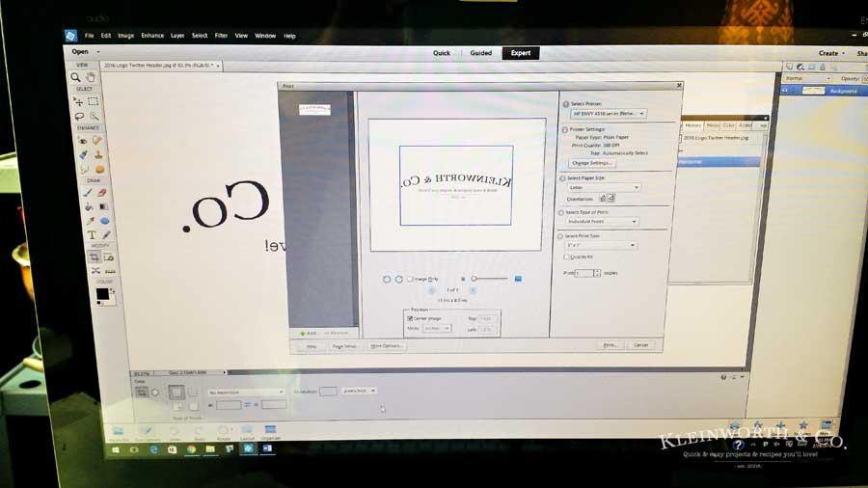868x488 pixels.
Task: Select the Paint Bucket tool
Action: coord(89,207)
